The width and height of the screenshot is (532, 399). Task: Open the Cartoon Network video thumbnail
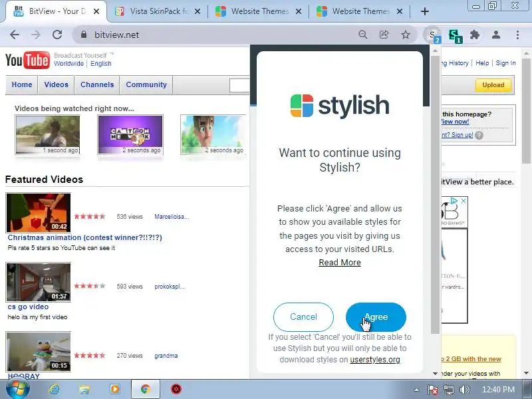pyautogui.click(x=130, y=135)
